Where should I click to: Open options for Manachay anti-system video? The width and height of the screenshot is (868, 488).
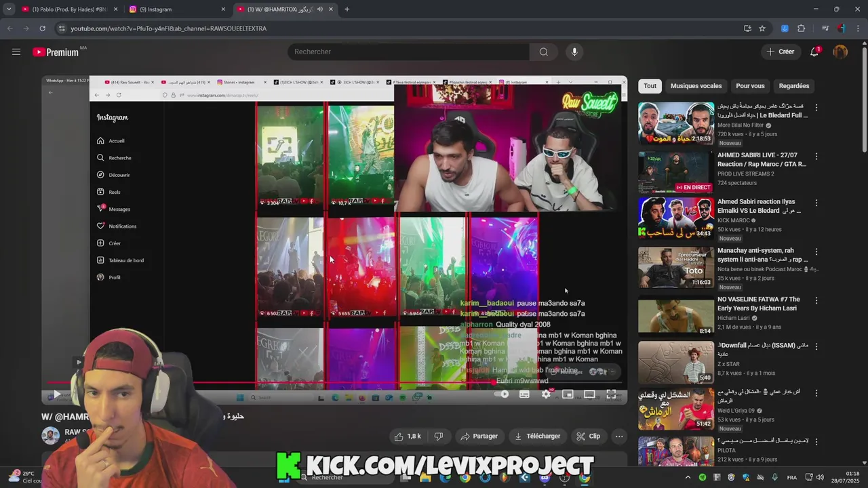[816, 251]
